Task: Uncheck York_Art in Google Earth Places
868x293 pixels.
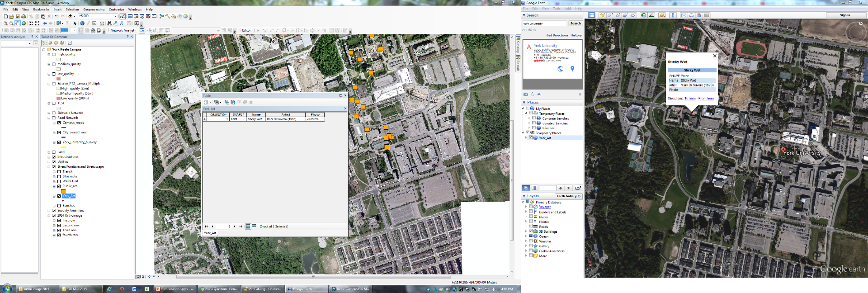Action: point(531,137)
